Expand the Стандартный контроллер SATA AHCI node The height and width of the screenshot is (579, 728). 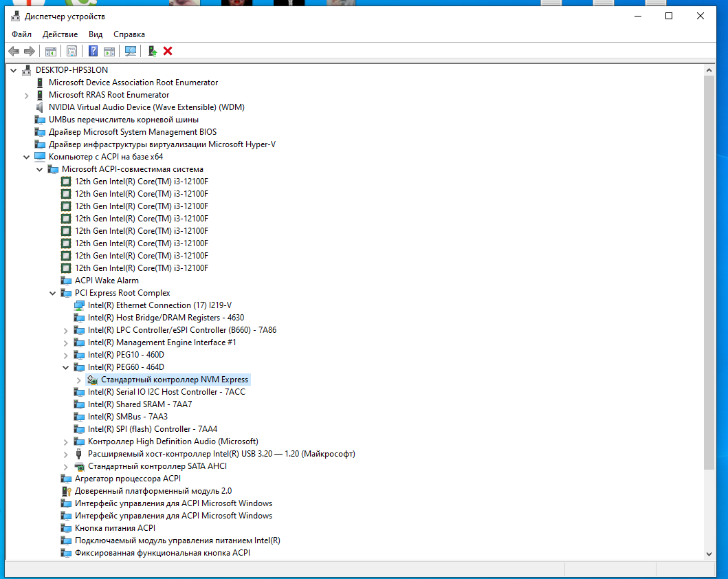[66, 466]
